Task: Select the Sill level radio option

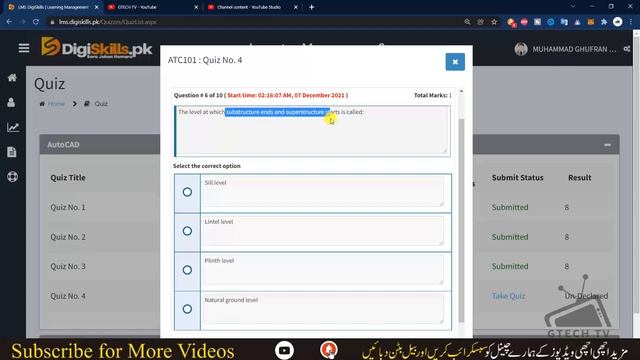Action: [x=187, y=192]
